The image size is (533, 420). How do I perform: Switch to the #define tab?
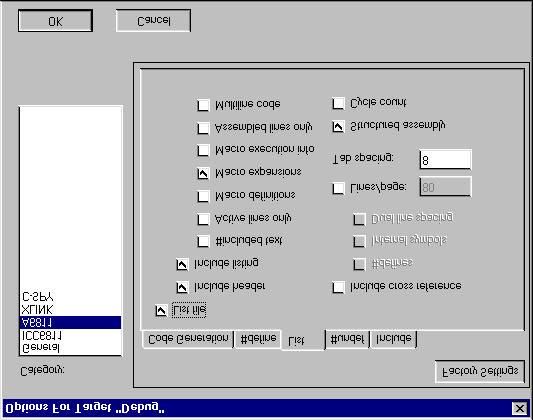pyautogui.click(x=258, y=339)
